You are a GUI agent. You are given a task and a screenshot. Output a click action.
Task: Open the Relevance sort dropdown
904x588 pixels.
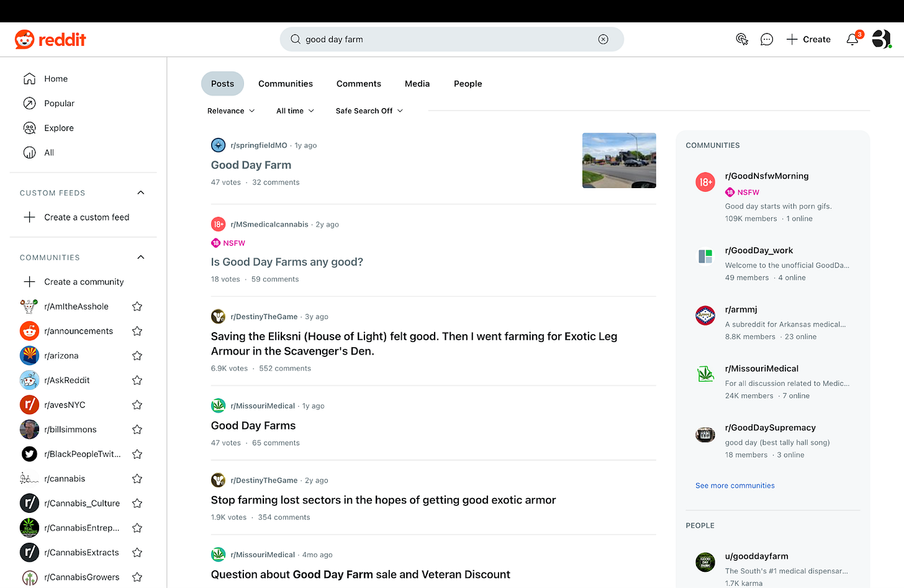231,111
